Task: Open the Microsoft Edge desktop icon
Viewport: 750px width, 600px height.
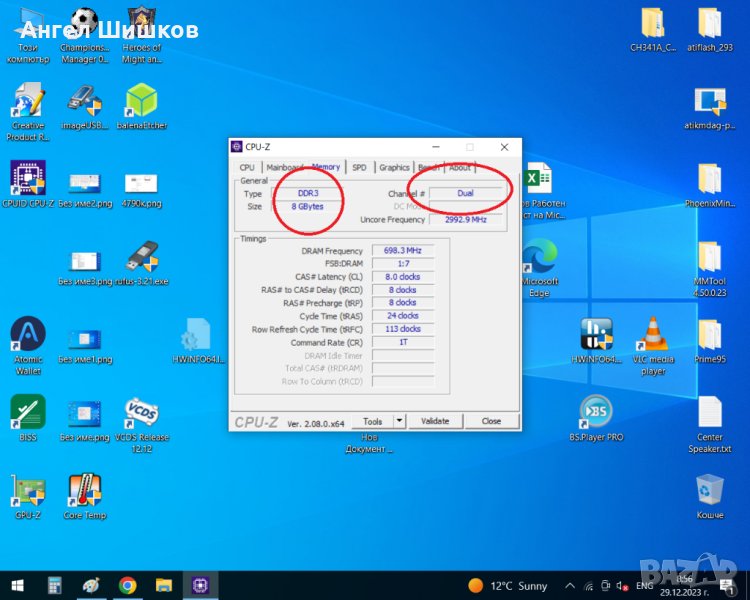Action: [x=539, y=258]
